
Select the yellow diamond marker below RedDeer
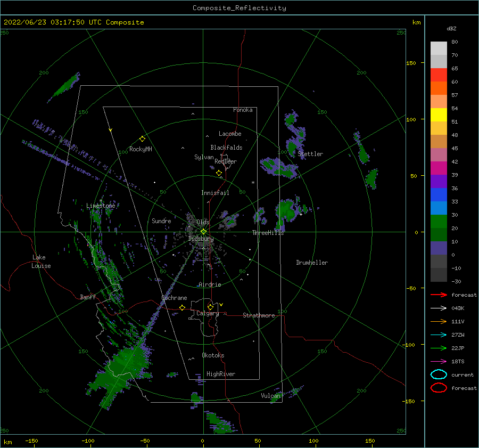219,173
